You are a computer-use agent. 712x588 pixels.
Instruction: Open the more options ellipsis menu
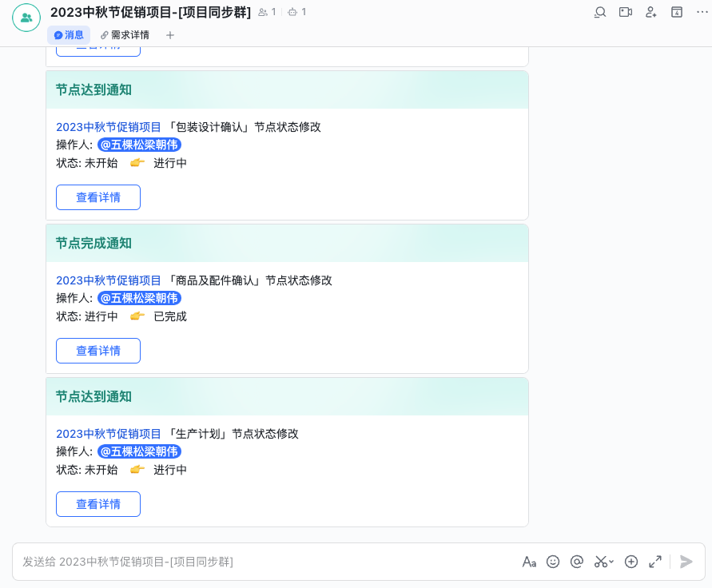[700, 12]
